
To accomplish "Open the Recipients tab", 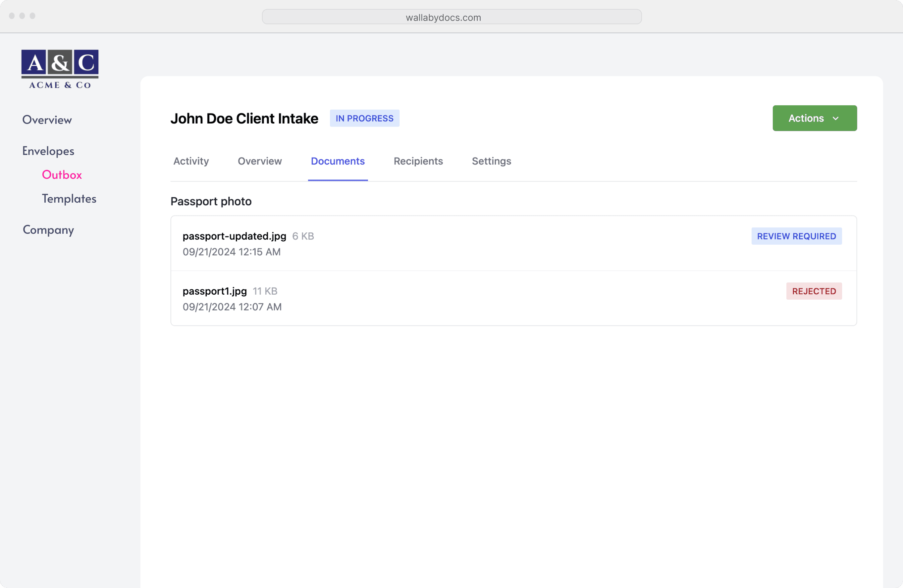I will tap(418, 161).
